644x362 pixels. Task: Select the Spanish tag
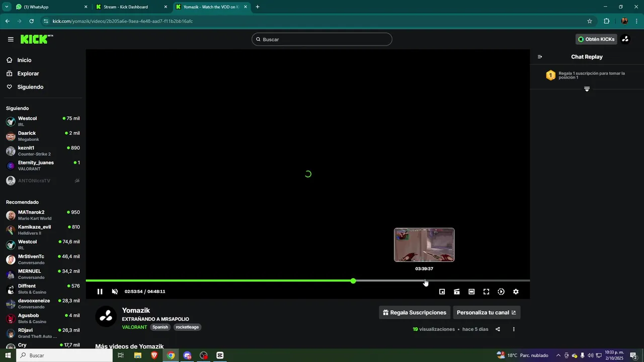coord(160,327)
